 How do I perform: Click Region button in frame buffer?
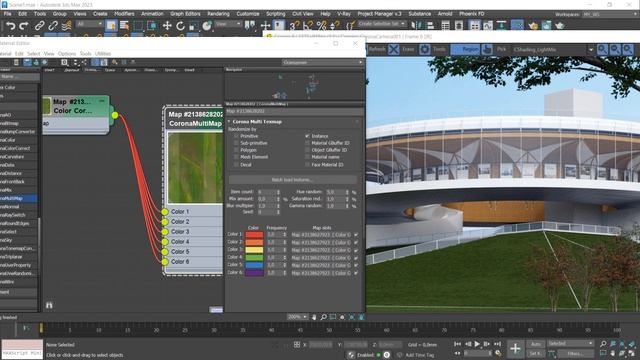coord(465,49)
